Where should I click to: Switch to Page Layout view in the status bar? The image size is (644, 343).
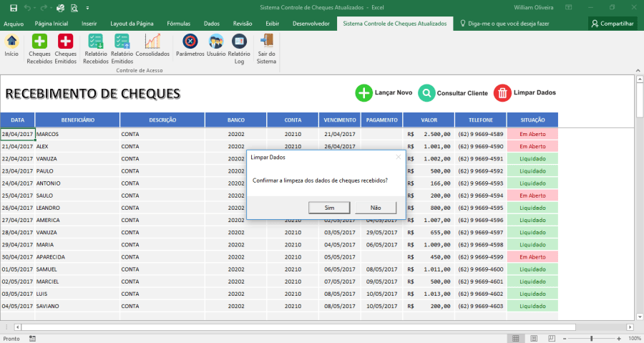(x=534, y=339)
